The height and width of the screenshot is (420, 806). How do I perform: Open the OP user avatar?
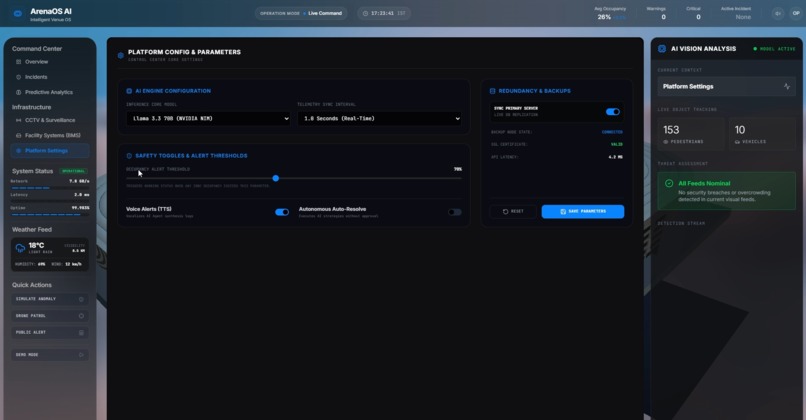[796, 13]
